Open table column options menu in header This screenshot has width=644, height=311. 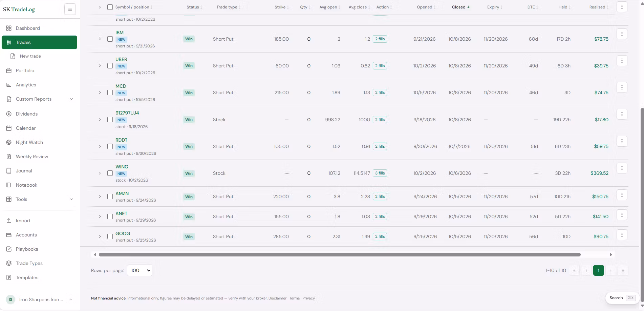622,7
